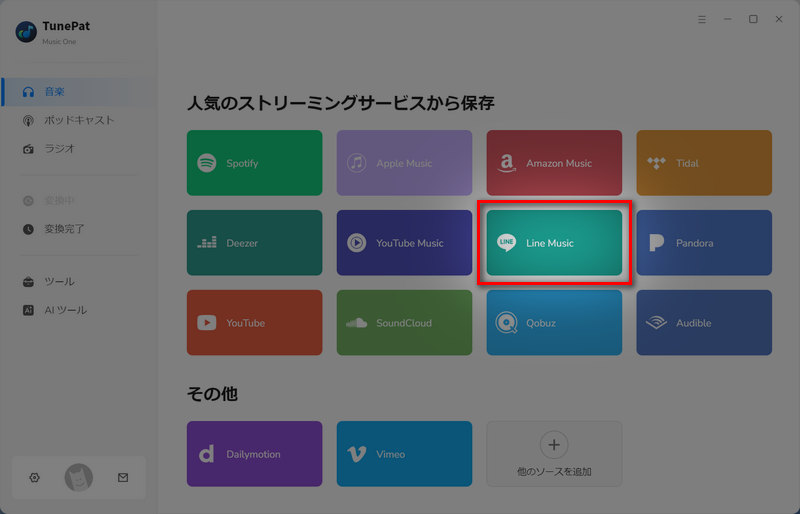Open the Spotify service tile
Viewport: 800px width, 514px height.
[x=255, y=163]
